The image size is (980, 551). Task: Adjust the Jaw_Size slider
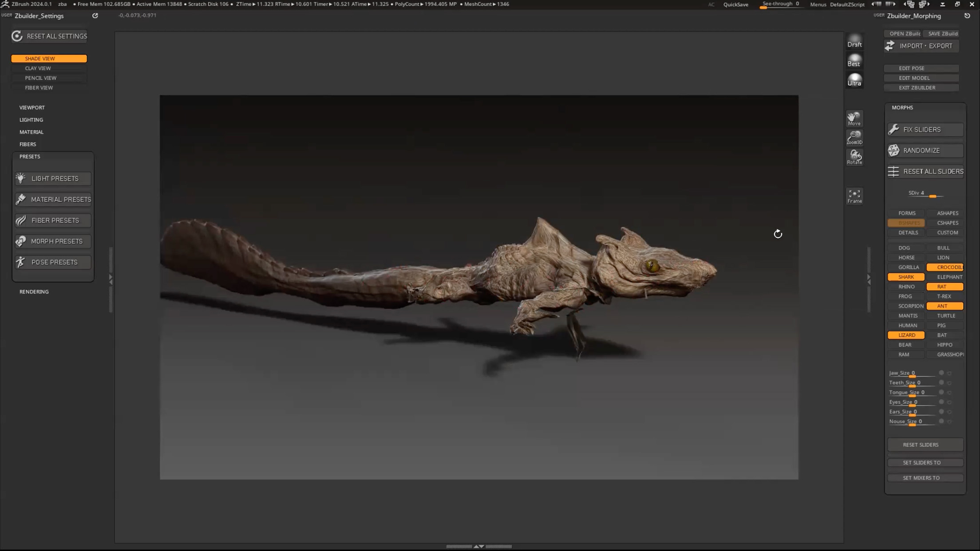point(912,376)
